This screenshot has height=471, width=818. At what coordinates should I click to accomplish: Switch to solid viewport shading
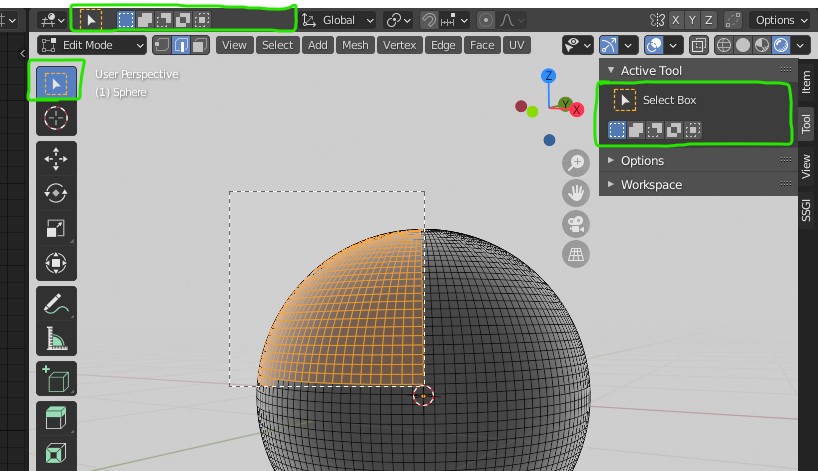[x=743, y=45]
